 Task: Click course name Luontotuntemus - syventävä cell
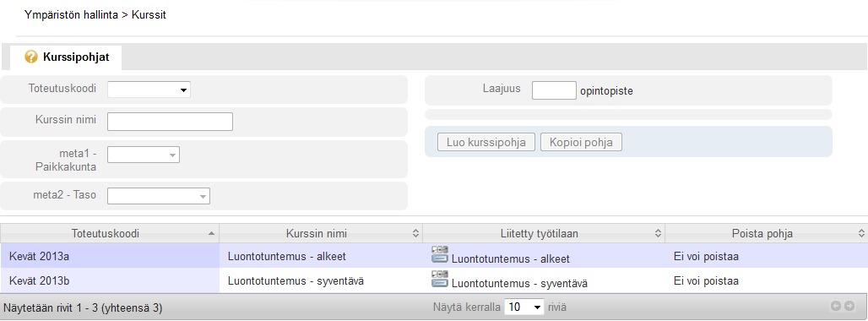tap(321, 280)
